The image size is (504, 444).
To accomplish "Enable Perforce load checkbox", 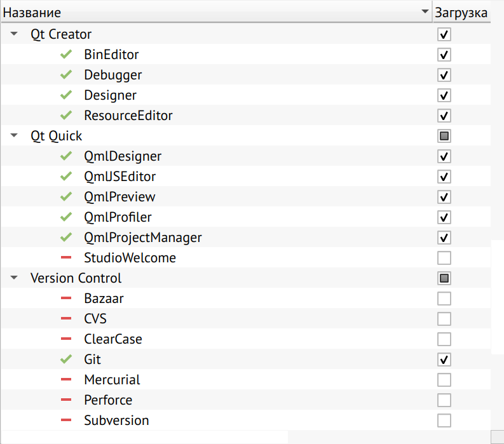I will (444, 400).
